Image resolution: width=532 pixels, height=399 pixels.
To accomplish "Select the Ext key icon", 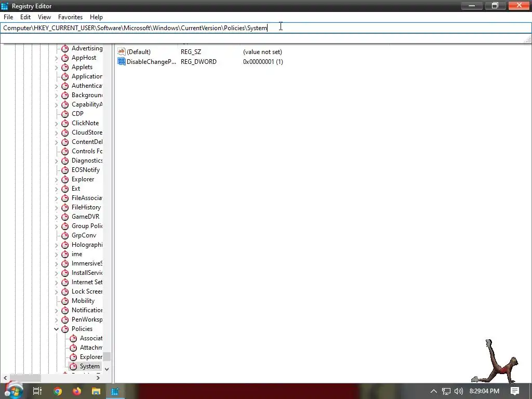I will pyautogui.click(x=65, y=189).
